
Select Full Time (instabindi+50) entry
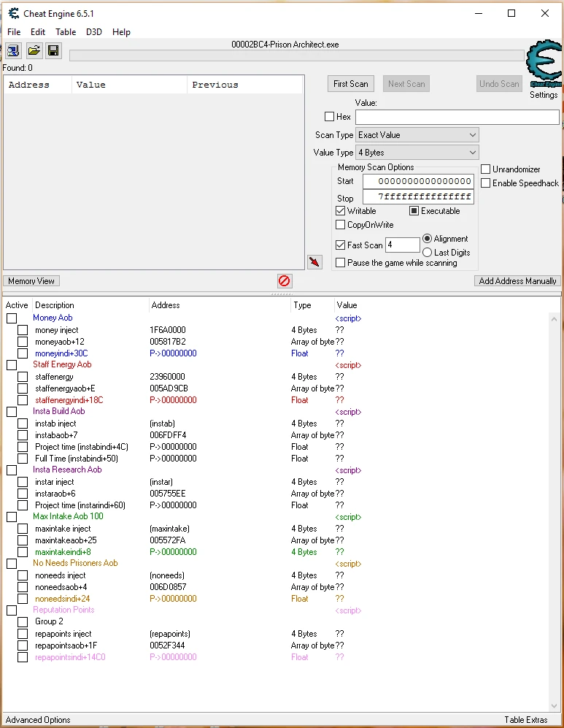[77, 459]
